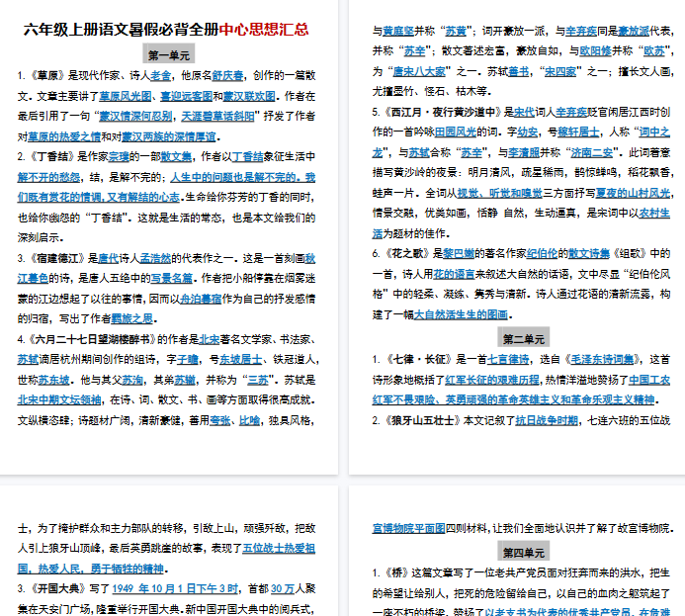Click the underlined name 老舍
Viewport: 685px width, 616px height.
click(x=160, y=75)
